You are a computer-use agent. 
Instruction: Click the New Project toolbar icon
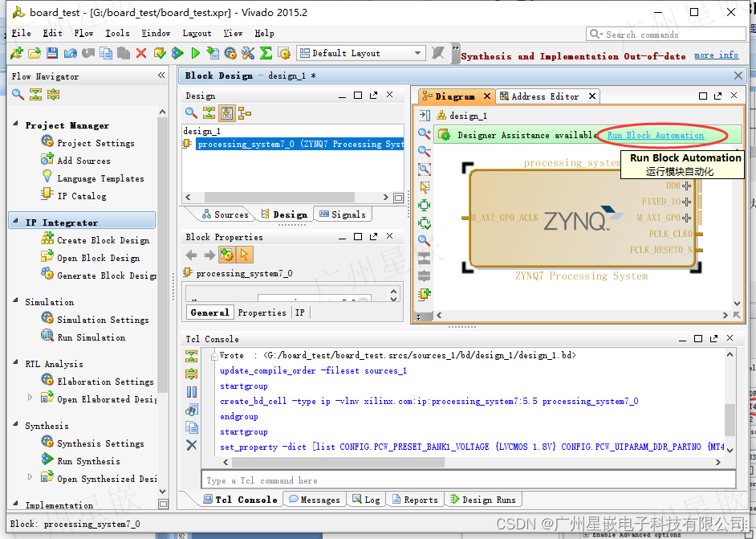[17, 53]
